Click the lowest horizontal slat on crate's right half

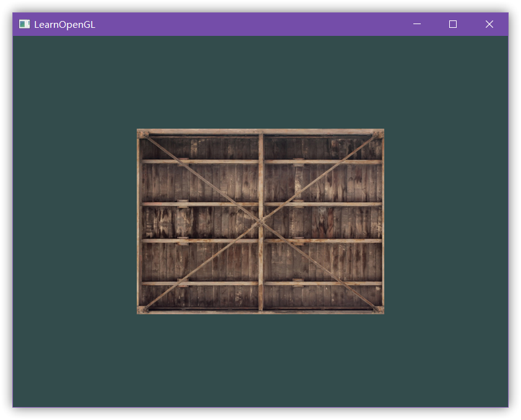(322, 283)
